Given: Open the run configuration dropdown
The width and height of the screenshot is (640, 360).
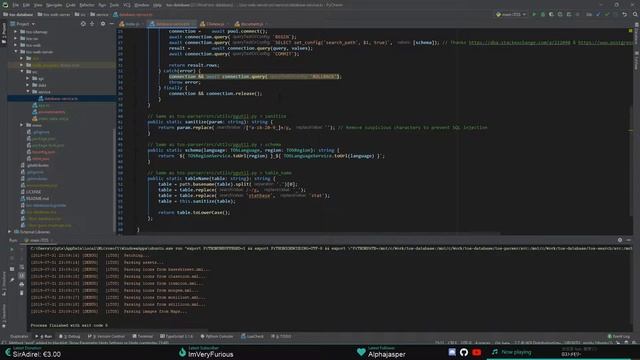Looking at the screenshot, I should point(511,14).
